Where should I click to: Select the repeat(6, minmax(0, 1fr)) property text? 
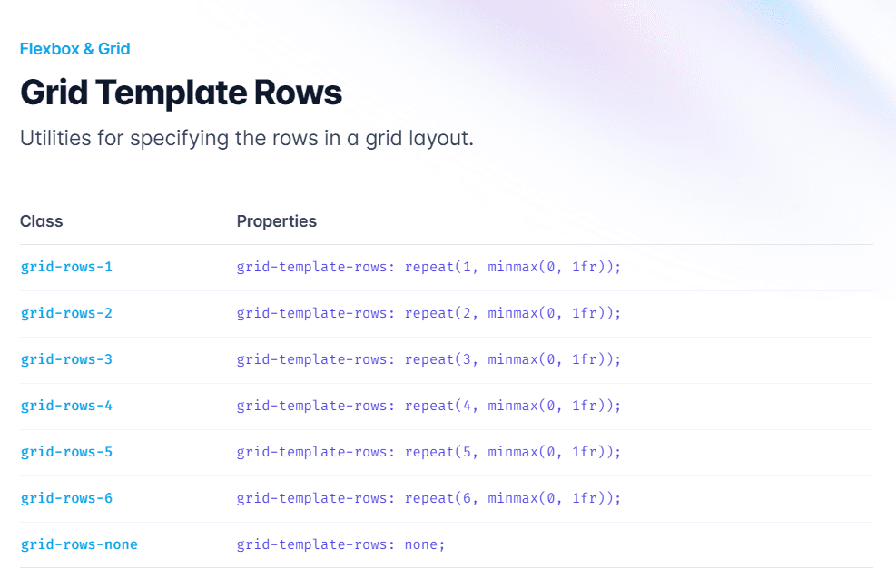coord(428,498)
